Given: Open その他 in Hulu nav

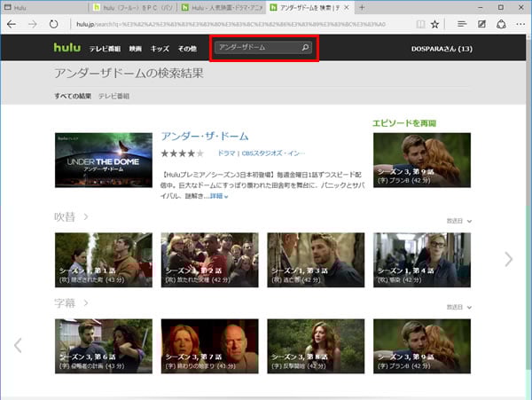Looking at the screenshot, I should tap(187, 49).
